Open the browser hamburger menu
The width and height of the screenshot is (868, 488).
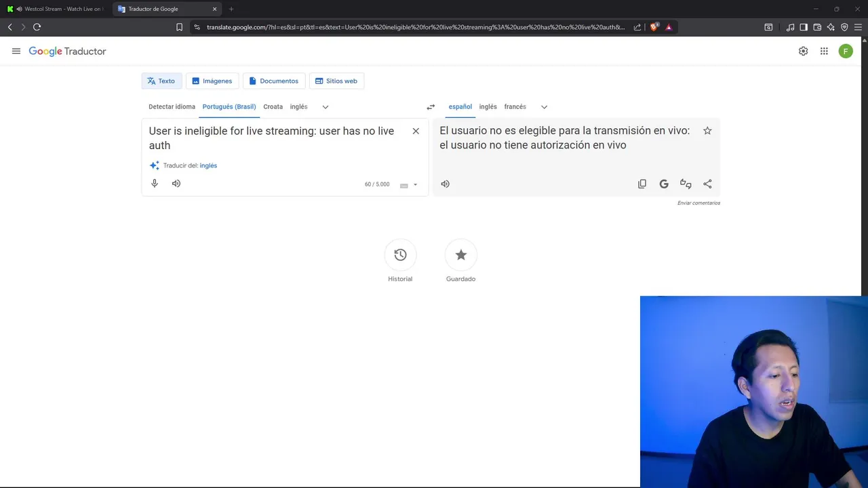pos(858,27)
